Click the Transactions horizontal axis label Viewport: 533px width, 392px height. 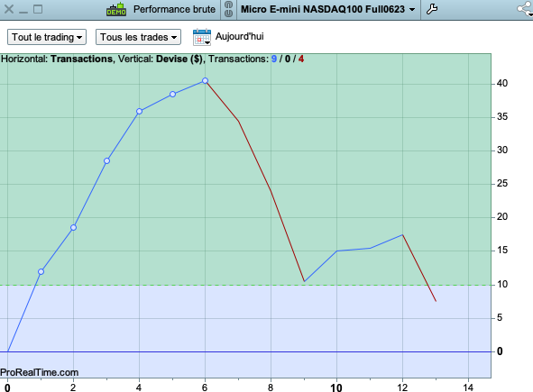tap(81, 59)
